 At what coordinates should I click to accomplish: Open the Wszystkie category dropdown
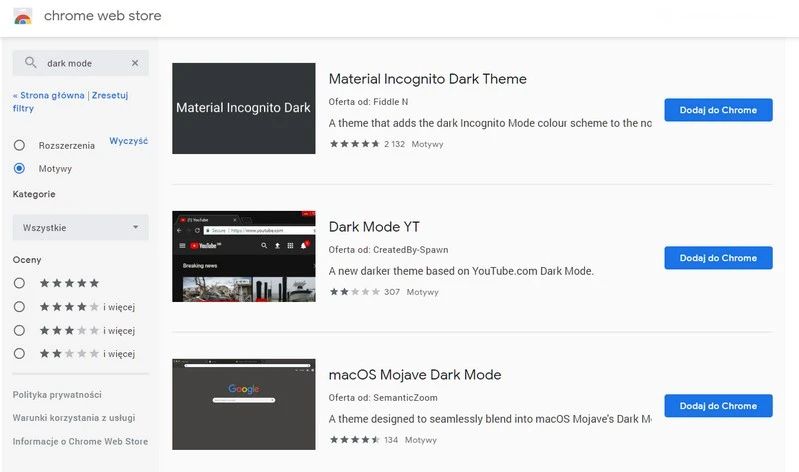[80, 227]
